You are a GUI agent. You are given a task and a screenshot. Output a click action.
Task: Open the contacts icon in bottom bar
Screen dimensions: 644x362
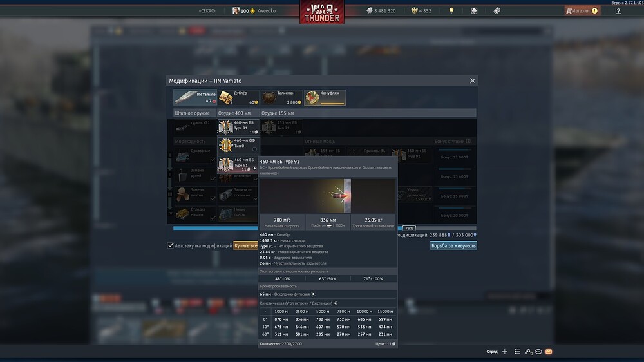coord(528,352)
